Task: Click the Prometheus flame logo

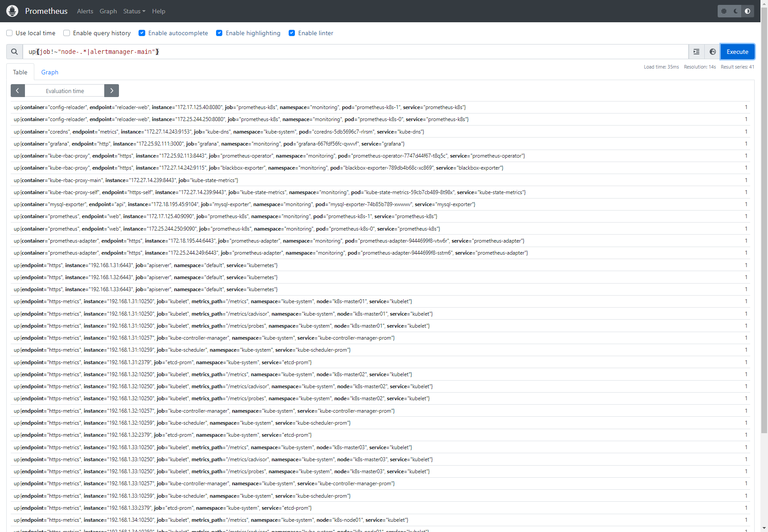Action: click(12, 11)
